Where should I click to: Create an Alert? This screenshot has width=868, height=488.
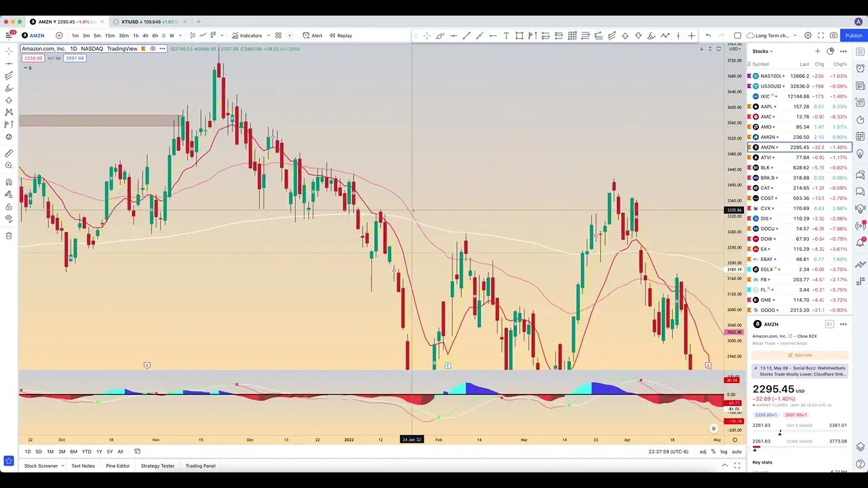(313, 35)
